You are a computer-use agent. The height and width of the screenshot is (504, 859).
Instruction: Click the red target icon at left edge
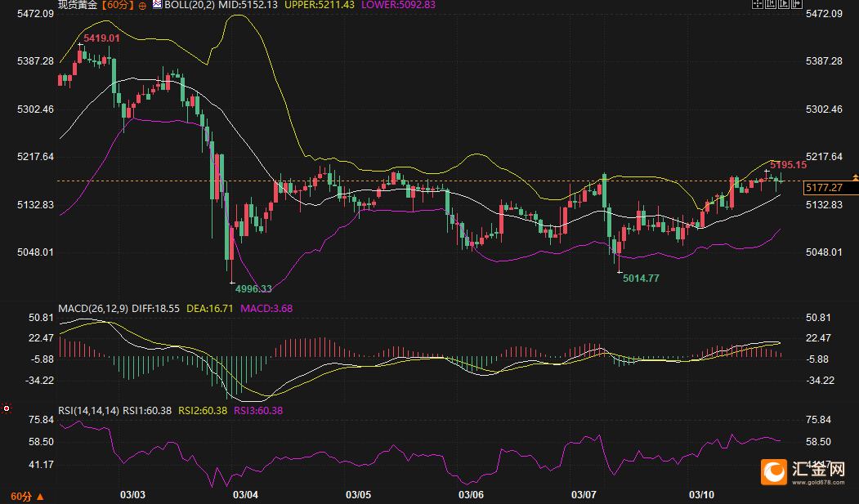pyautogui.click(x=7, y=408)
